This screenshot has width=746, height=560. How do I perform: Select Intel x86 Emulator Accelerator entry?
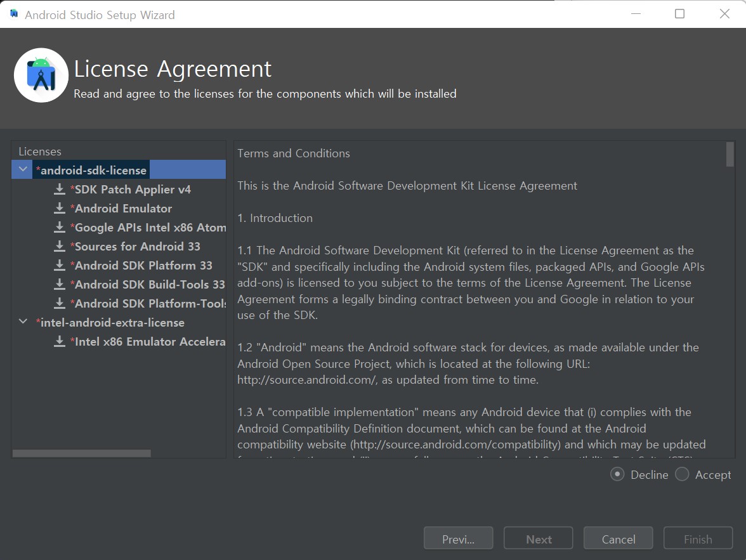tap(148, 342)
